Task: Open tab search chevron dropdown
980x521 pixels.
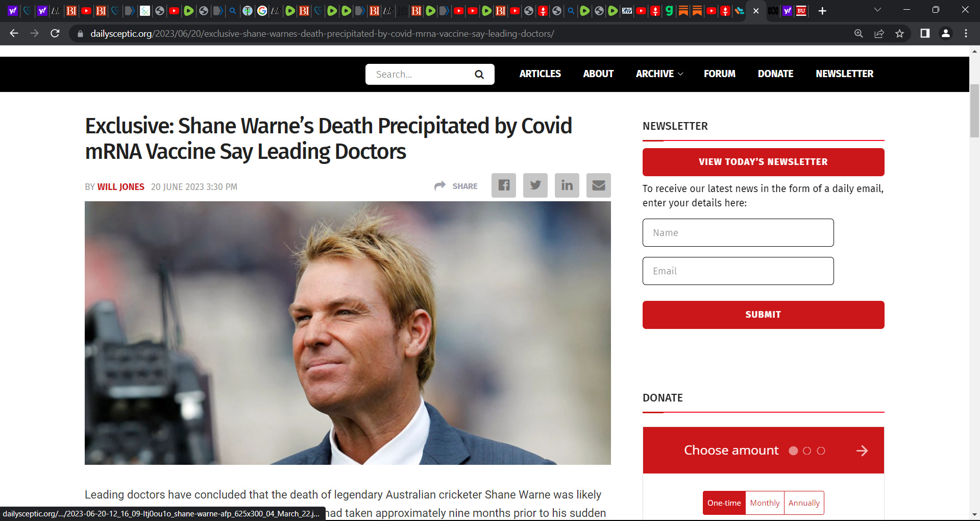Action: (x=877, y=10)
